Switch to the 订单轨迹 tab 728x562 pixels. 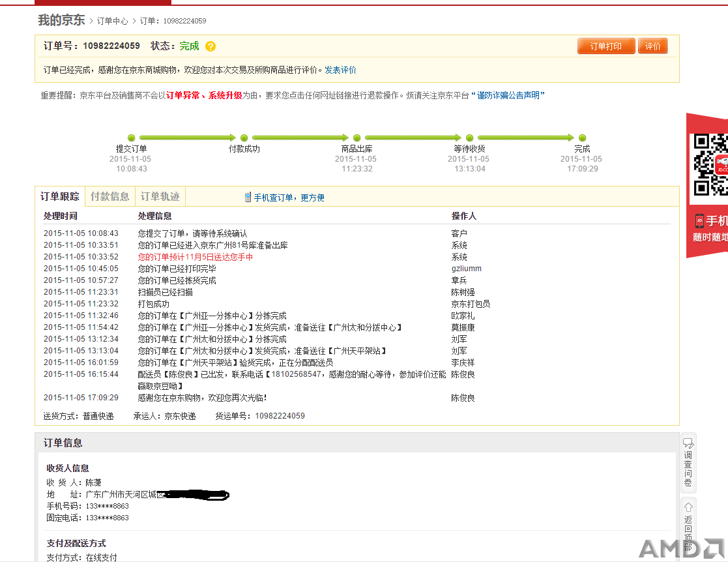click(x=160, y=196)
